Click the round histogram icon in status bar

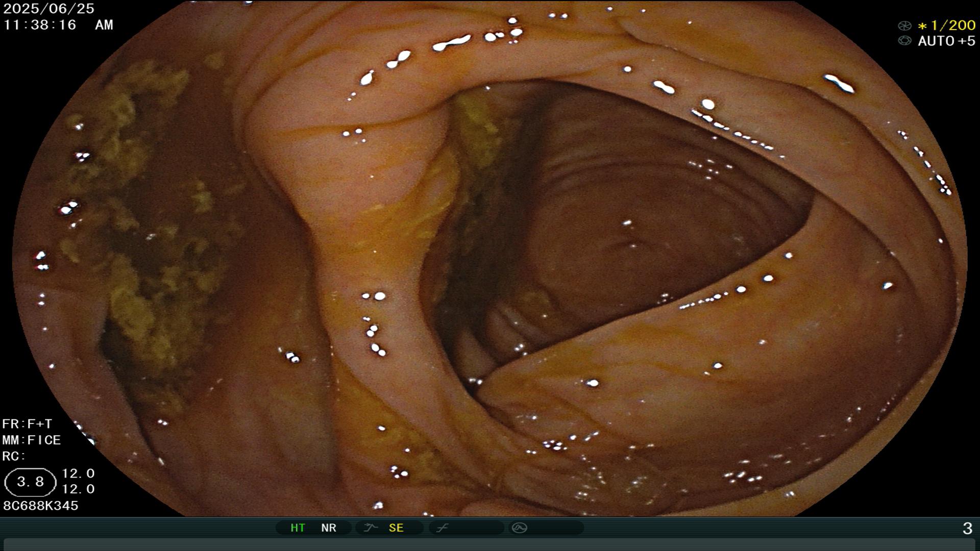point(520,528)
